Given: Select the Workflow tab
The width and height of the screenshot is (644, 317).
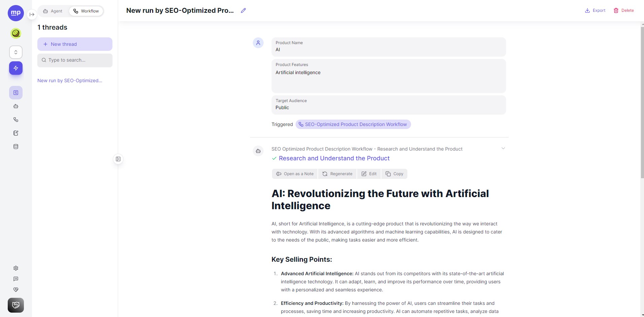Looking at the screenshot, I should 86,11.
